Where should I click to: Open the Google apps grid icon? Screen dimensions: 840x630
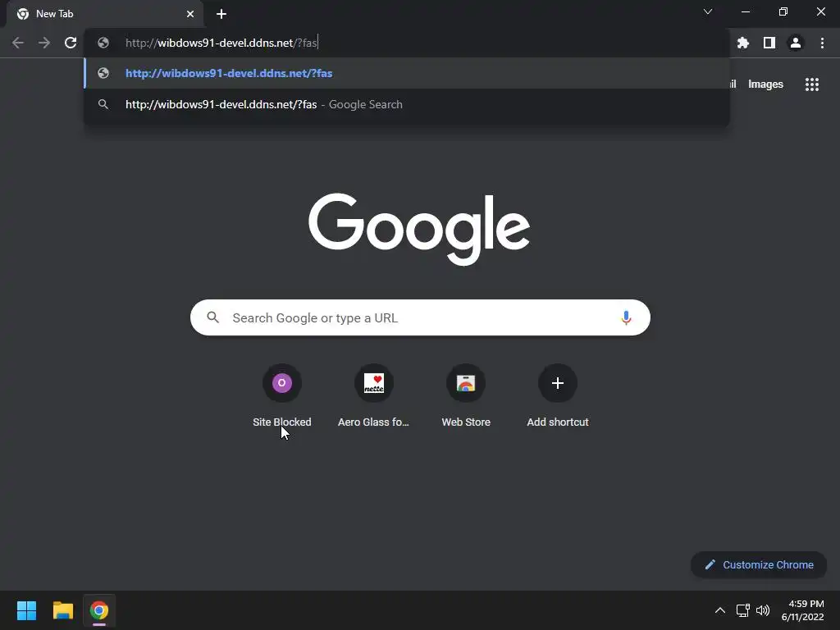coord(812,84)
